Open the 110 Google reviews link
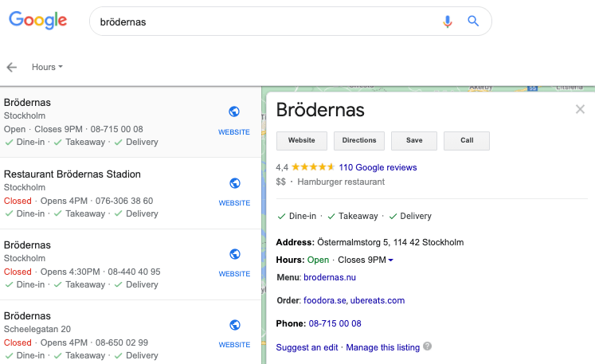 378,167
